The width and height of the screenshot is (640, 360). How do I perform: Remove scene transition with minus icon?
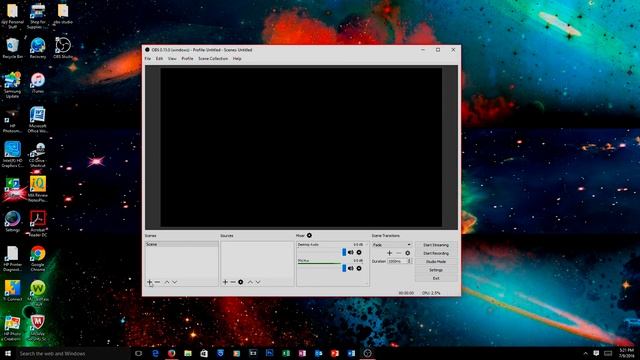pos(398,253)
